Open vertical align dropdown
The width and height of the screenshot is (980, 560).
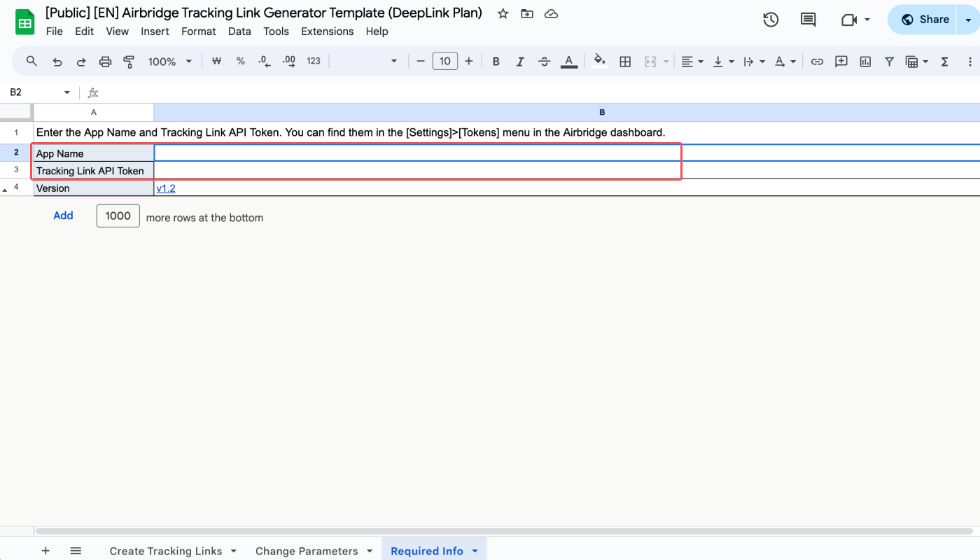click(723, 62)
